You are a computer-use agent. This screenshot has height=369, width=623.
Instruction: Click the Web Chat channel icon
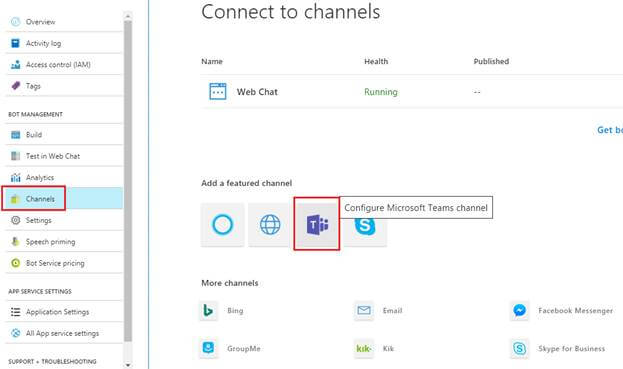click(218, 91)
